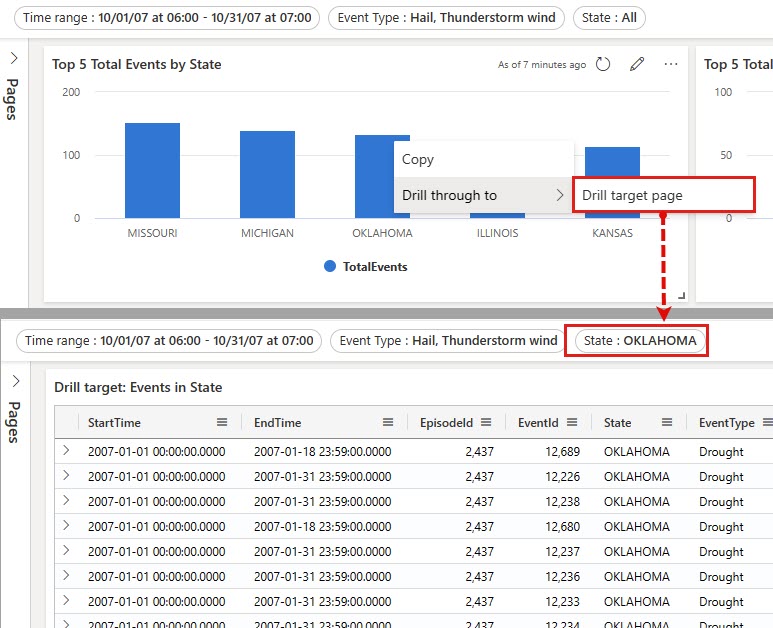Viewport: 773px width, 628px height.
Task: Choose Drill target page submenu item
Action: (x=664, y=195)
